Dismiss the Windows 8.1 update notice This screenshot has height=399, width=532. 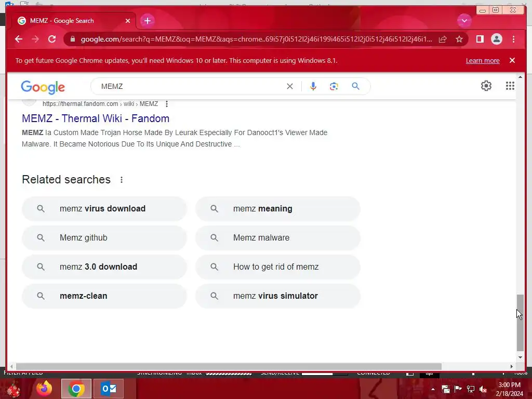[512, 60]
